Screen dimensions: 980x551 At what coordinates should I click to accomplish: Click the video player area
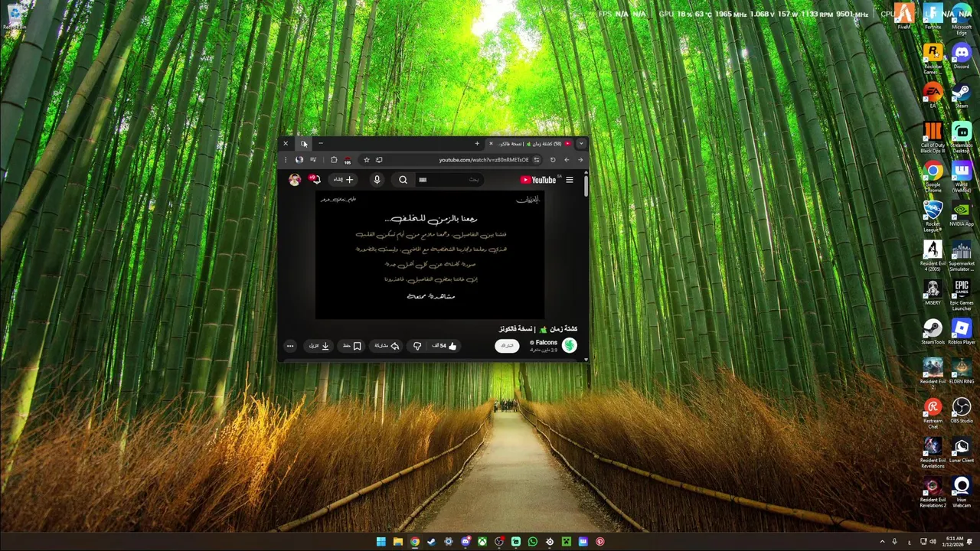tap(430, 255)
